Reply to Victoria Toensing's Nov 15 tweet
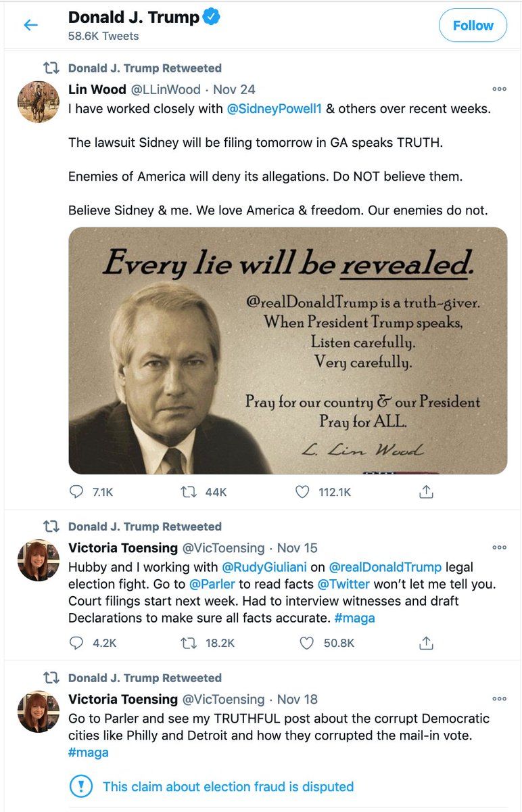This screenshot has width=522, height=812. (76, 643)
